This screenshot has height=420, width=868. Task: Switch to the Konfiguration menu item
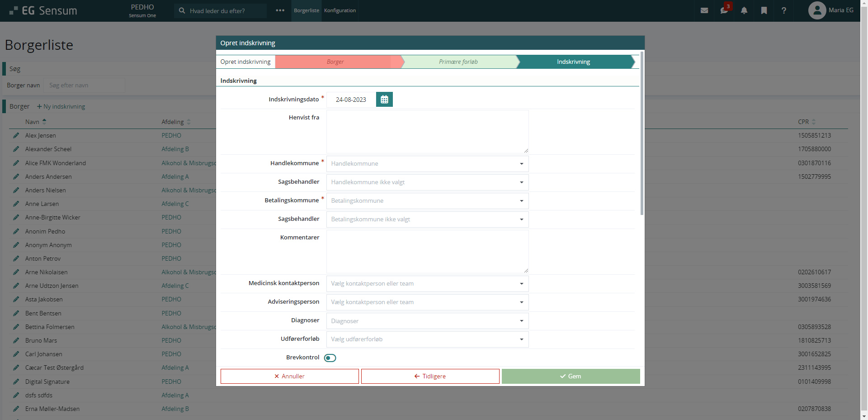point(340,10)
